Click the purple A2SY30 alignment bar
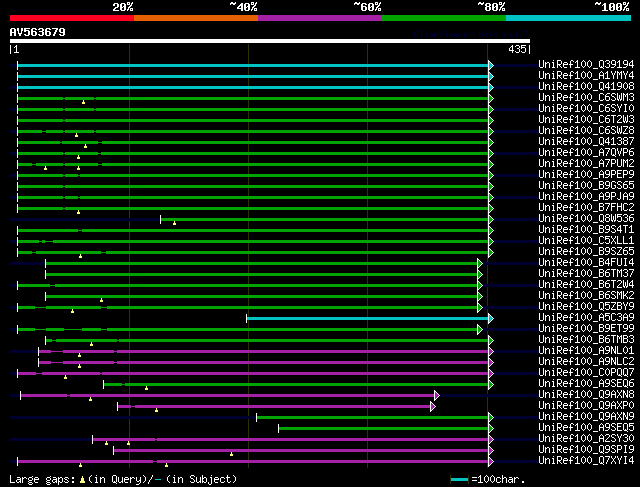The height and width of the screenshot is (487, 640). (x=291, y=439)
